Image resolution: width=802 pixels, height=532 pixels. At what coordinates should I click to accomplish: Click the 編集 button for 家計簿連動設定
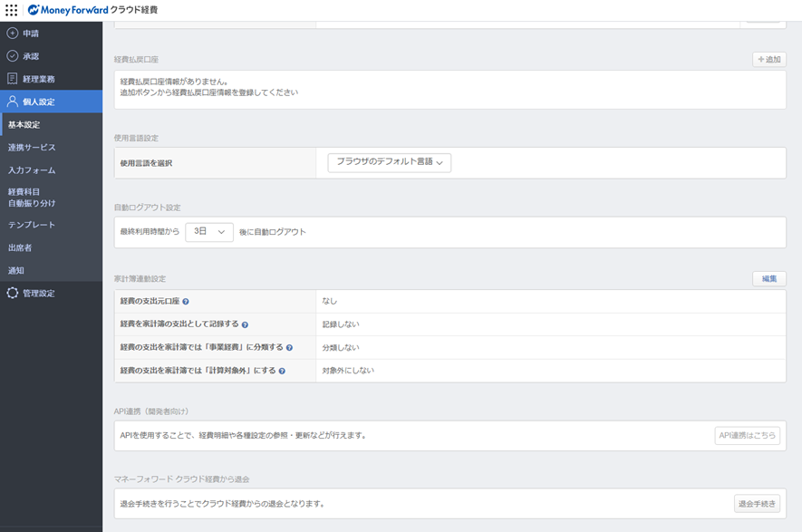(768, 279)
